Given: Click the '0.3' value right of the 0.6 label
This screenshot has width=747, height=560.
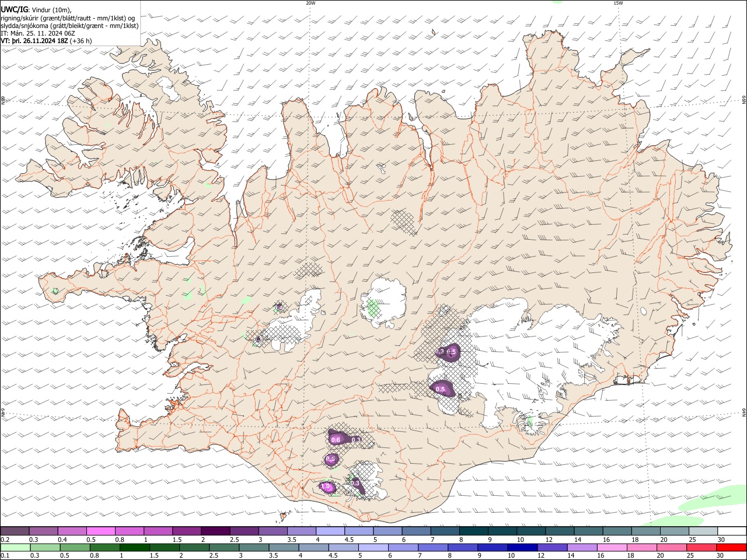Looking at the screenshot, I should (356, 440).
